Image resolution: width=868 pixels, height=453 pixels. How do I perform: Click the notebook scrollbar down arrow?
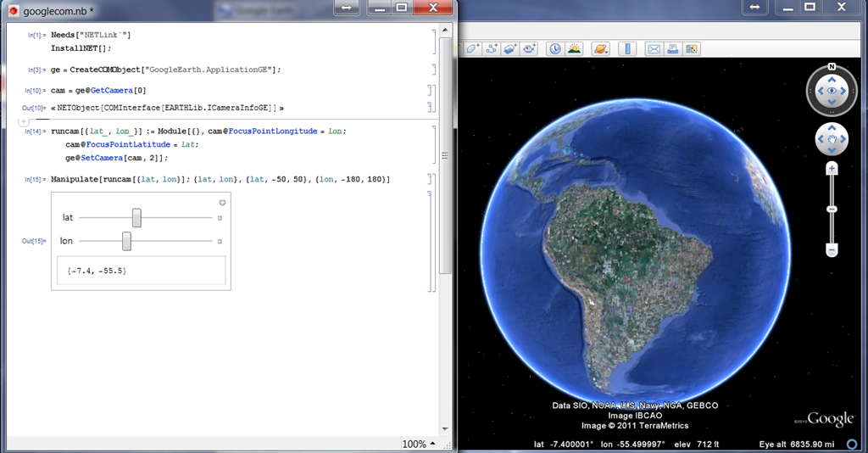pos(445,429)
